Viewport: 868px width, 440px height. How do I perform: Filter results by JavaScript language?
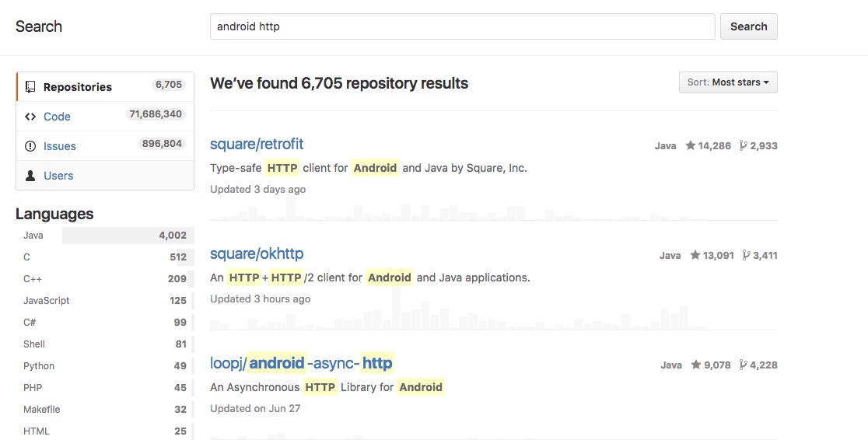(105, 301)
